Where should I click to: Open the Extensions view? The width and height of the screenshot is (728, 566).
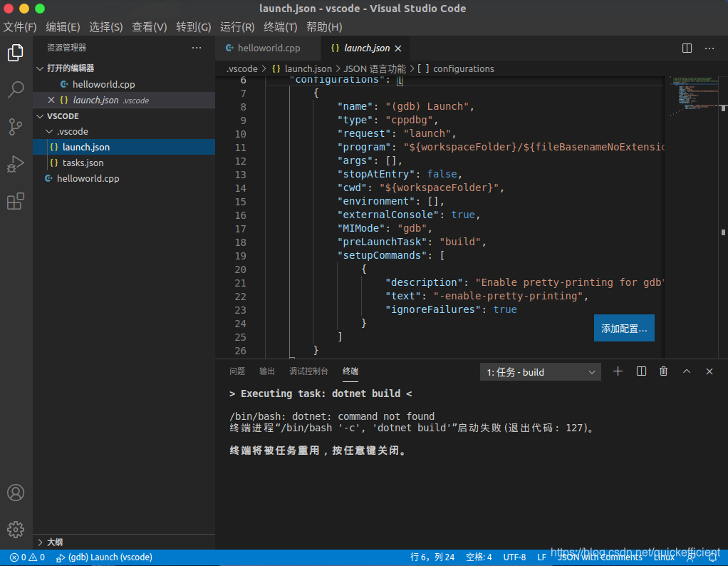click(x=16, y=201)
